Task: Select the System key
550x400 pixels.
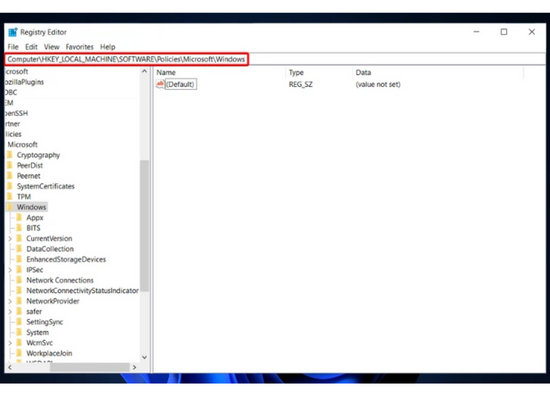Action: pos(37,333)
